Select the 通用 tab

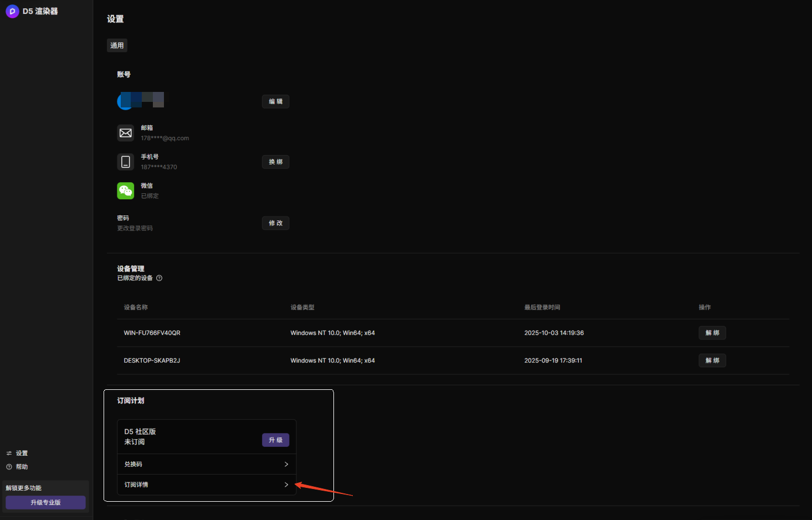(117, 45)
